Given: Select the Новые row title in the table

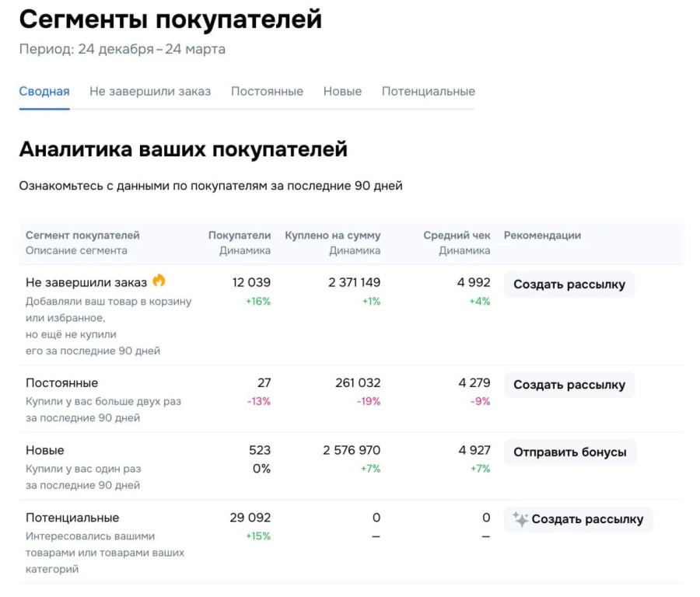Looking at the screenshot, I should pos(44,450).
